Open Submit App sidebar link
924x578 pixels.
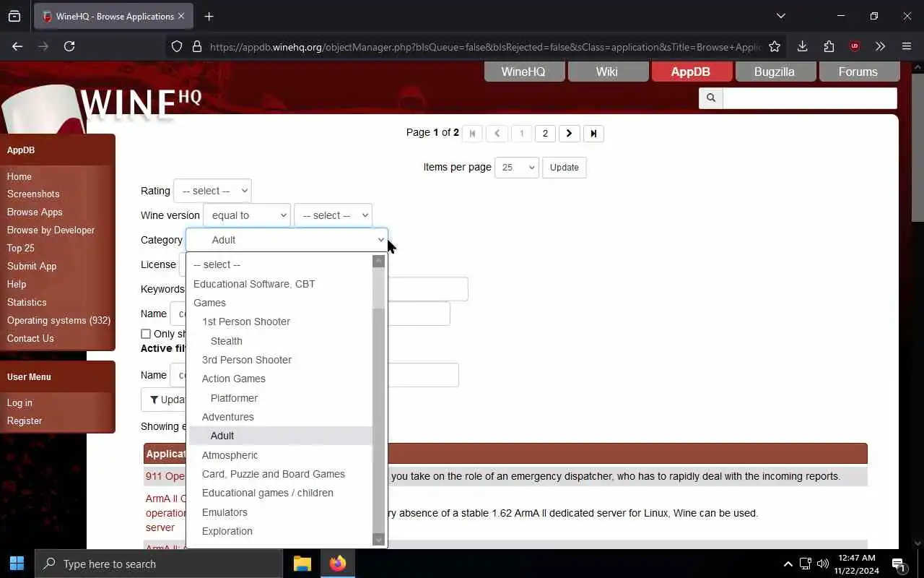[x=32, y=266]
